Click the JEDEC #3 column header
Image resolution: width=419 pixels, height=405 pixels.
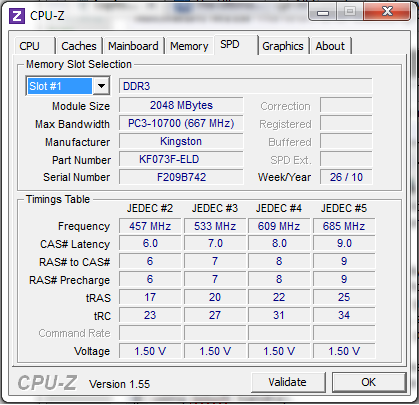tap(215, 208)
